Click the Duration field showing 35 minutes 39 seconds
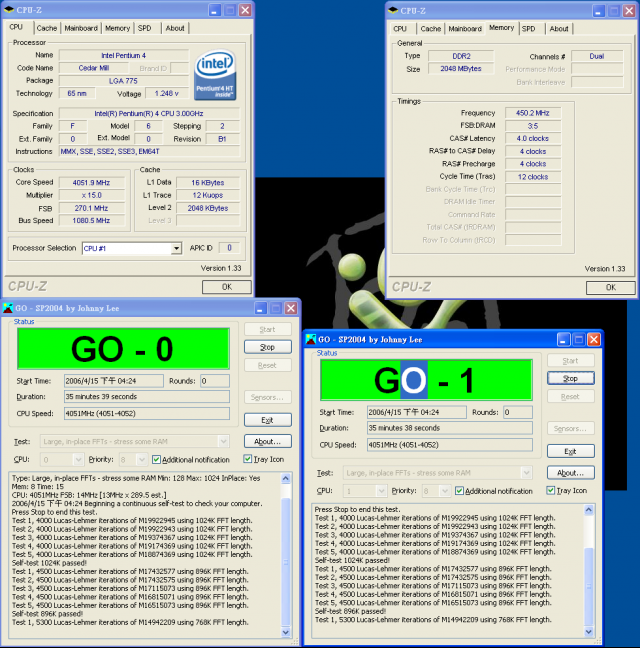 click(x=147, y=397)
